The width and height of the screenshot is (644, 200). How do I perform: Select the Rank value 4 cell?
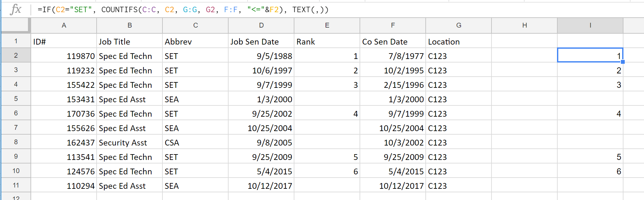[327, 113]
